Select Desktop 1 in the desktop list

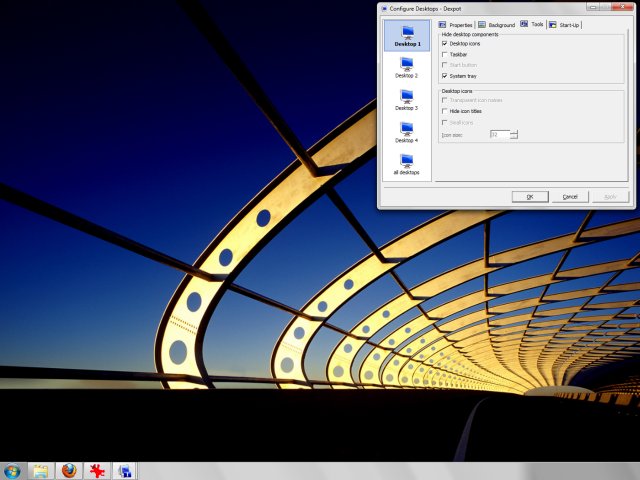[407, 36]
